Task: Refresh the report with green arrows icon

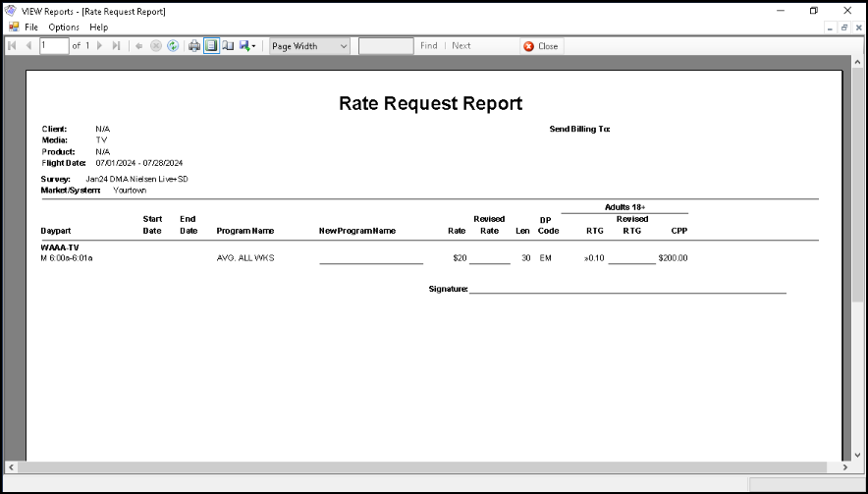Action: coord(173,46)
